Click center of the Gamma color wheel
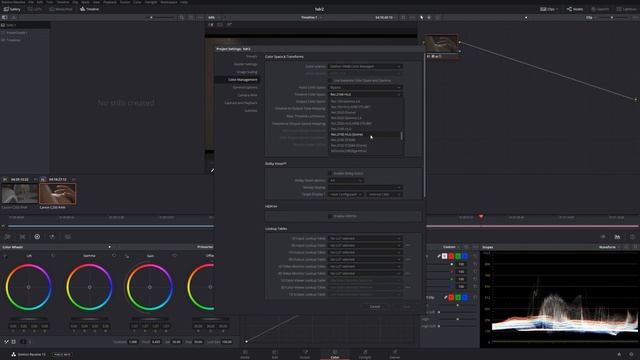Image resolution: width=640 pixels, height=360 pixels. coord(89,287)
